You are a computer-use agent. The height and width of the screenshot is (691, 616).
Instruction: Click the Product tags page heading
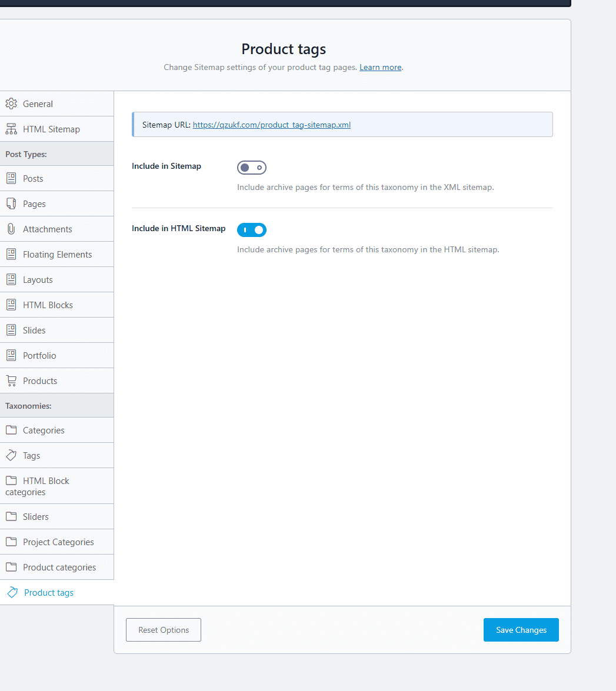[284, 49]
